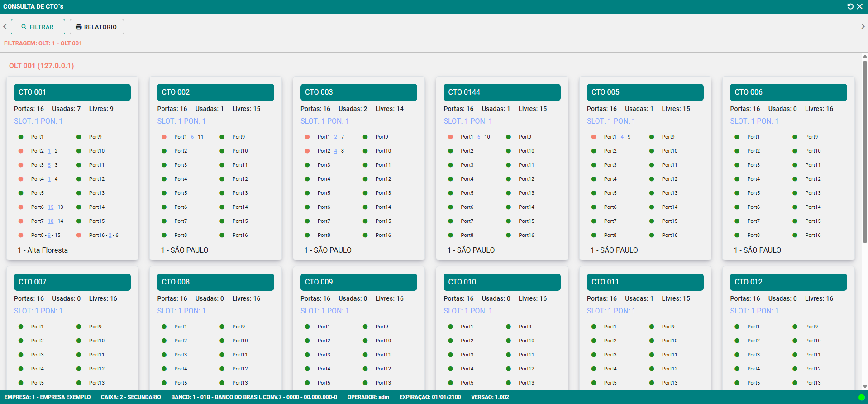Click the right chevron arrow in toolbar
The image size is (868, 404).
point(863,27)
